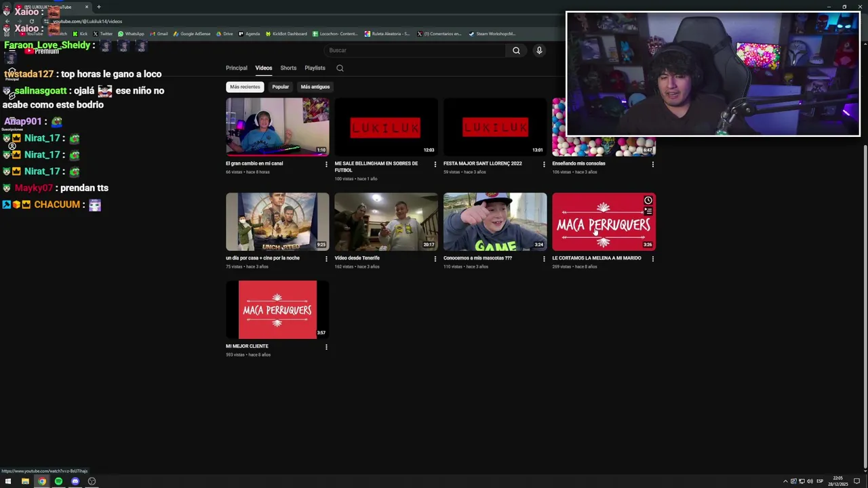Open Discord from the taskbar

coord(75,481)
